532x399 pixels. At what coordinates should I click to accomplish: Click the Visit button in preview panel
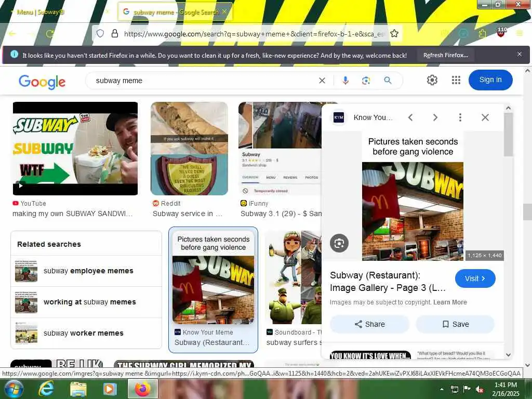tap(475, 278)
